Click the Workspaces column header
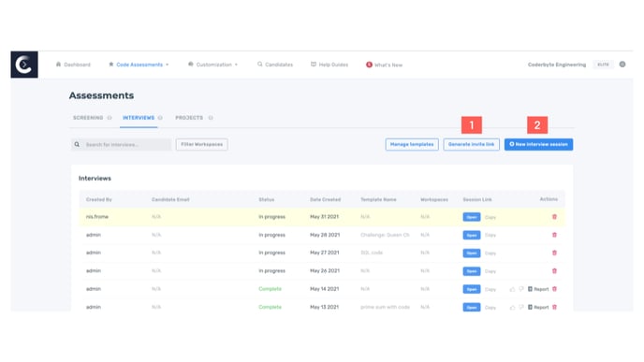644x362 pixels. coord(434,199)
